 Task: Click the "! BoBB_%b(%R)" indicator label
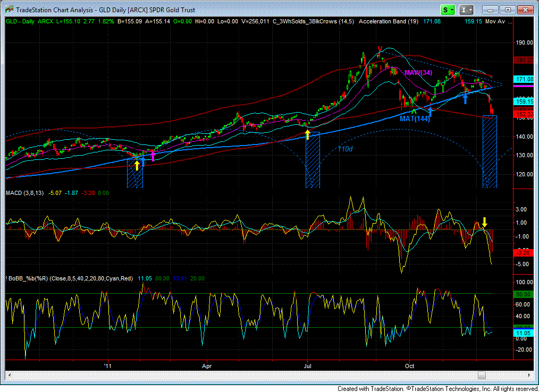click(28, 278)
